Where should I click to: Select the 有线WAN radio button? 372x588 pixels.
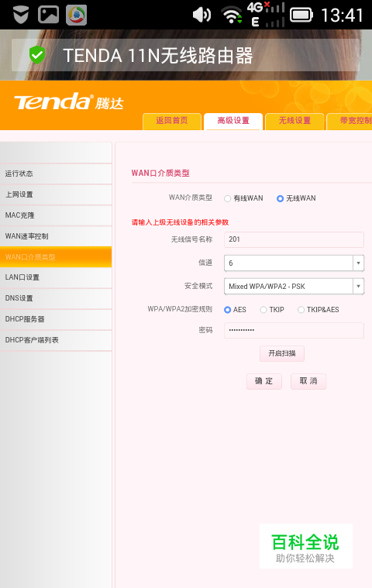point(227,199)
